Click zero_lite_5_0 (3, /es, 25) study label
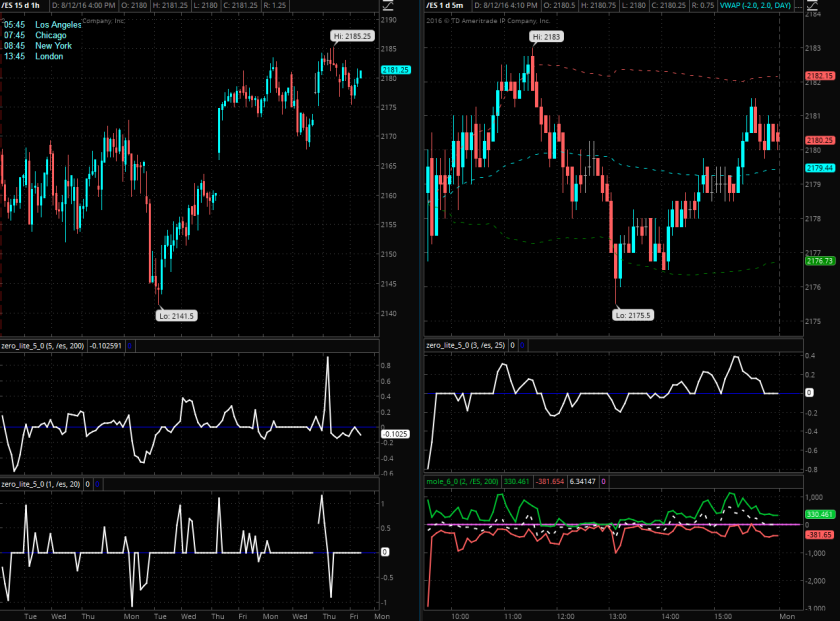This screenshot has height=621, width=840. pos(466,345)
